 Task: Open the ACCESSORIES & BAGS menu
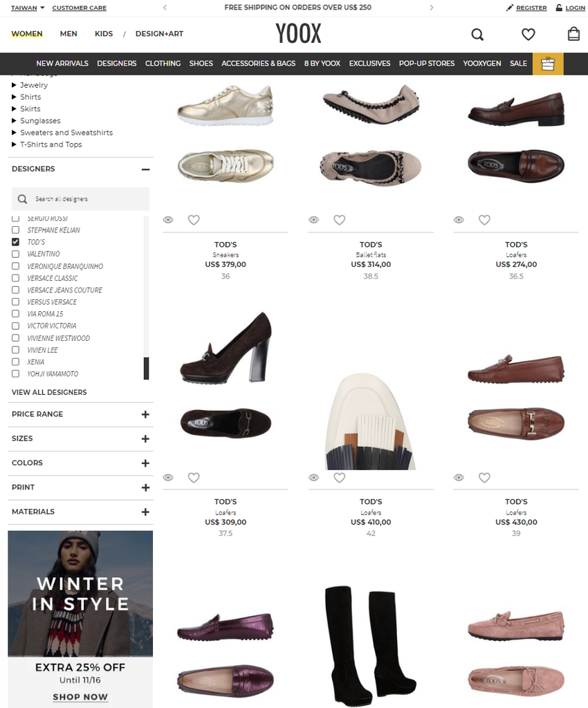tap(258, 64)
